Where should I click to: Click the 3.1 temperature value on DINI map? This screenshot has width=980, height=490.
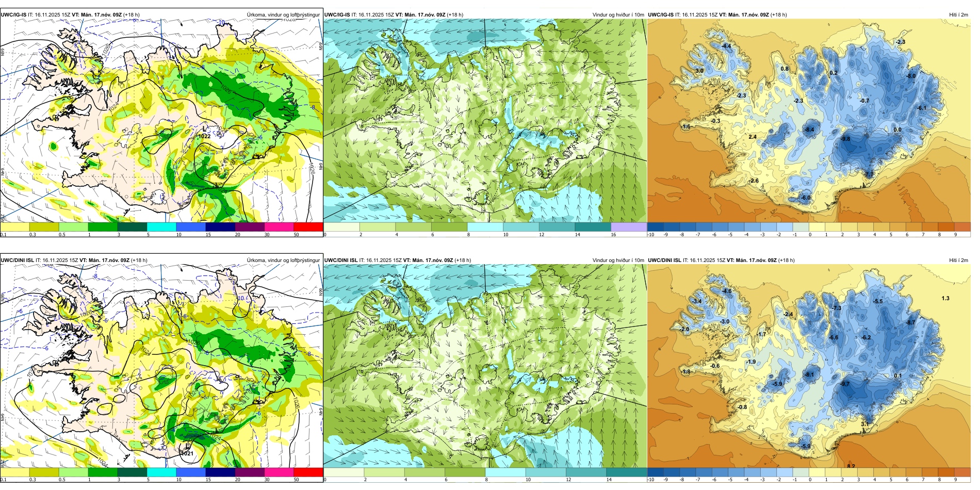(865, 424)
